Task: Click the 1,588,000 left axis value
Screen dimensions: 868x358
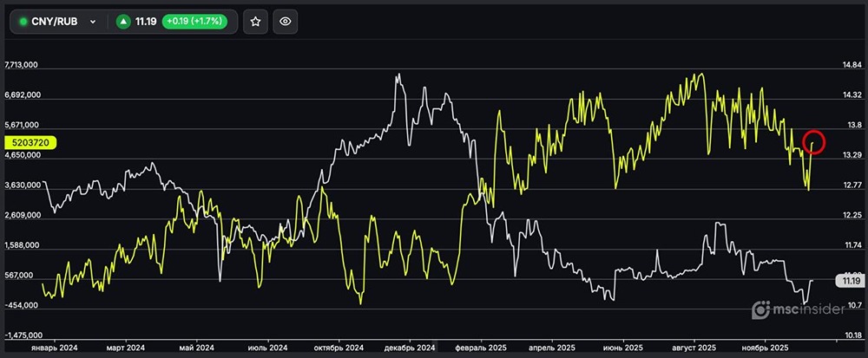Action: coord(23,246)
